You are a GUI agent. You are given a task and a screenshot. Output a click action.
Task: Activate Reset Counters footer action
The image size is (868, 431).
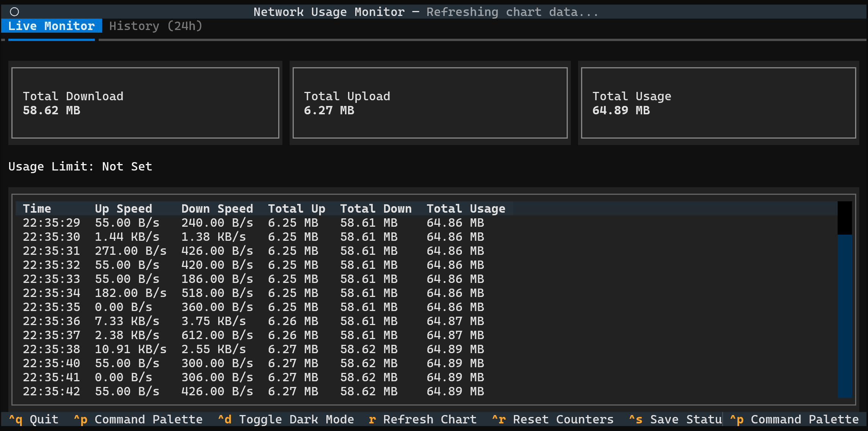point(552,419)
